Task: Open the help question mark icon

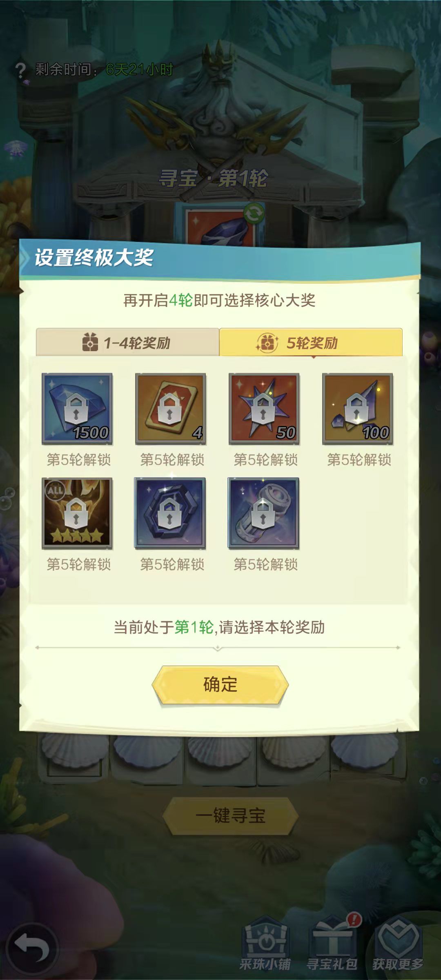Action: point(20,70)
